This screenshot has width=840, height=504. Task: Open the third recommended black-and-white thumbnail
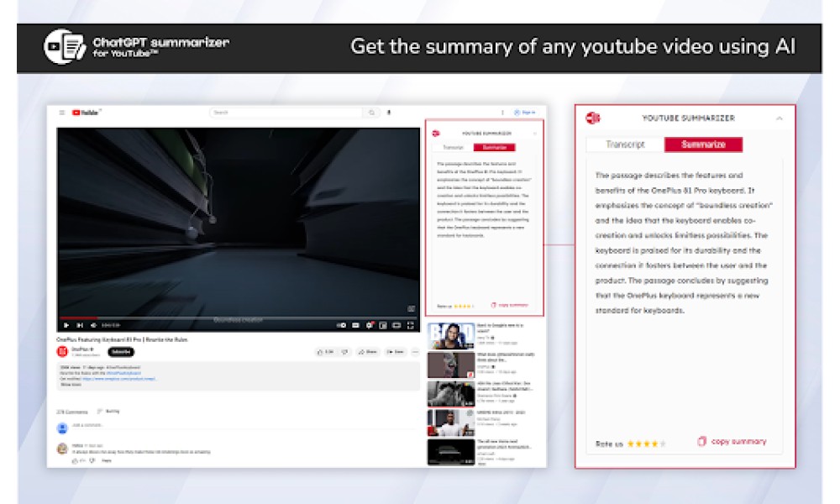(x=450, y=394)
